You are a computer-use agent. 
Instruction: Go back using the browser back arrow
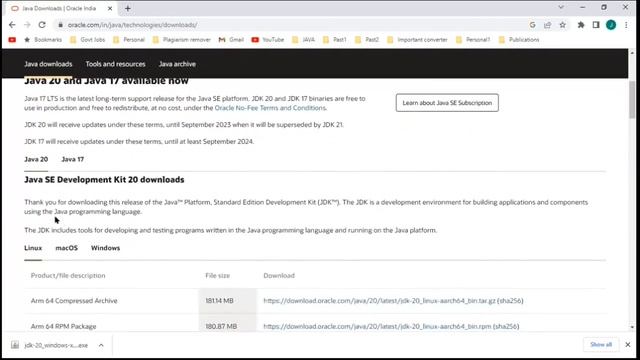(x=12, y=25)
